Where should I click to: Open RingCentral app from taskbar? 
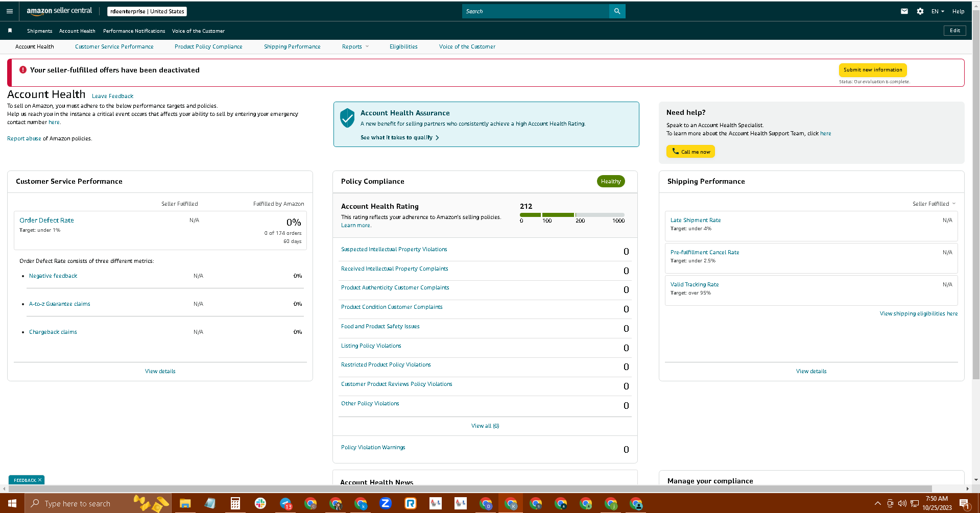pyautogui.click(x=411, y=503)
